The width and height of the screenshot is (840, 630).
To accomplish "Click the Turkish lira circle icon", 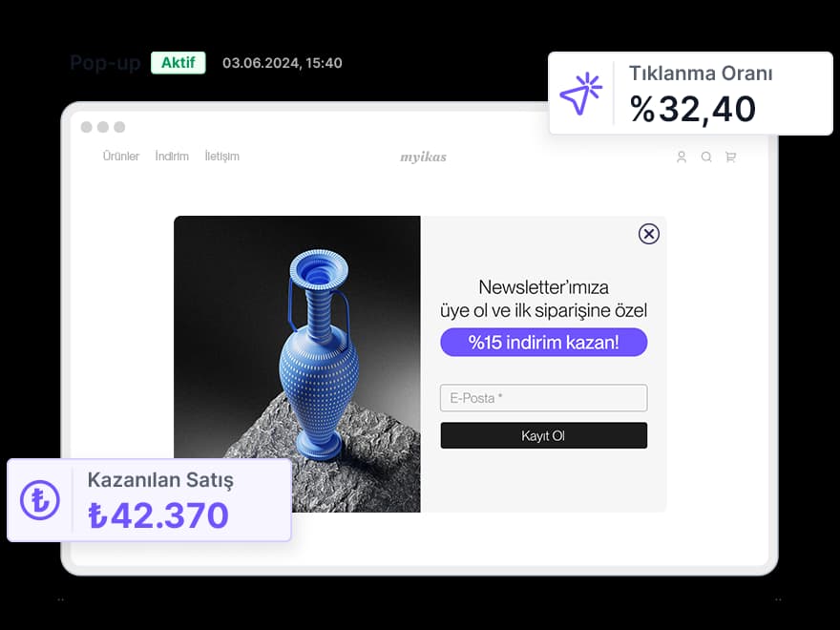I will (40, 500).
